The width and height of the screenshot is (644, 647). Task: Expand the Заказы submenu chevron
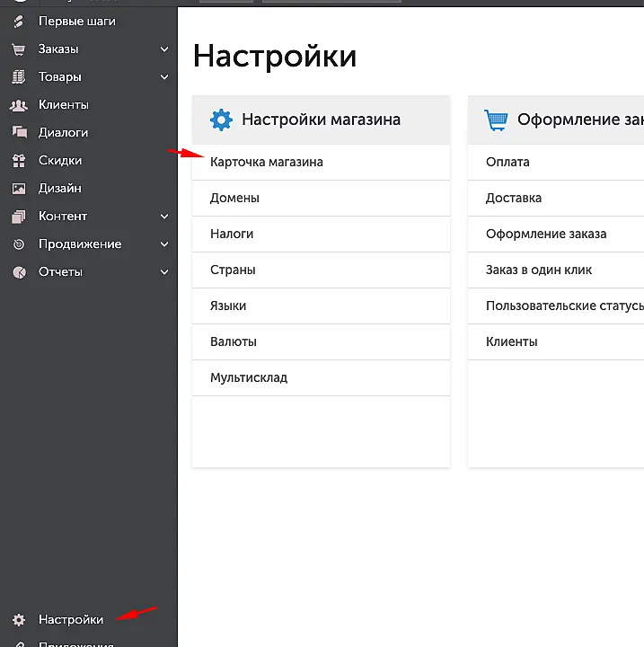[164, 49]
